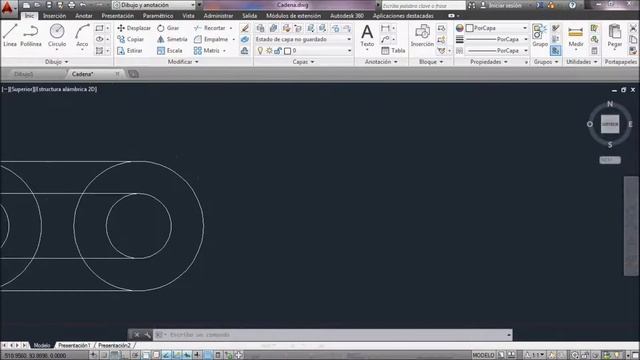Select the Polilínea tool
This screenshot has height=360, width=640.
[31, 35]
